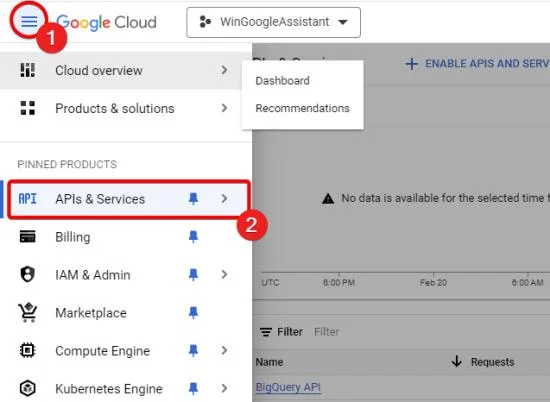Open the BigQuery API link
The image size is (550, 402).
coord(288,387)
